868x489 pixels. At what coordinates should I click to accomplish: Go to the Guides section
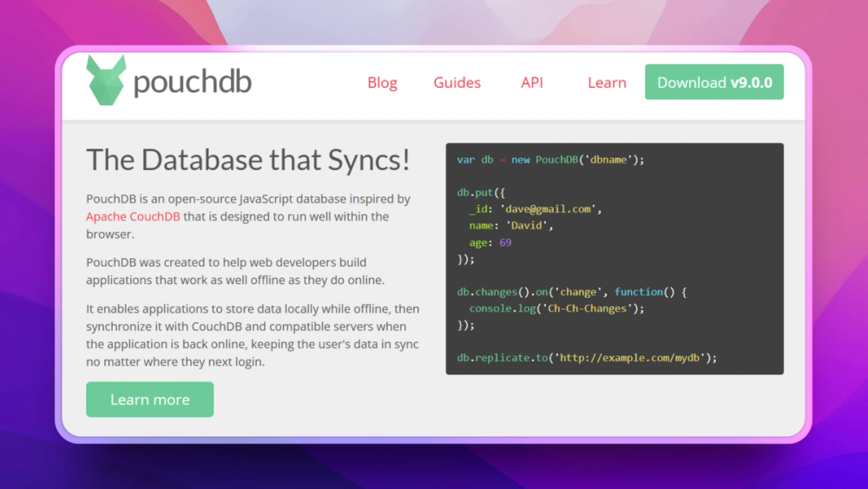tap(457, 83)
